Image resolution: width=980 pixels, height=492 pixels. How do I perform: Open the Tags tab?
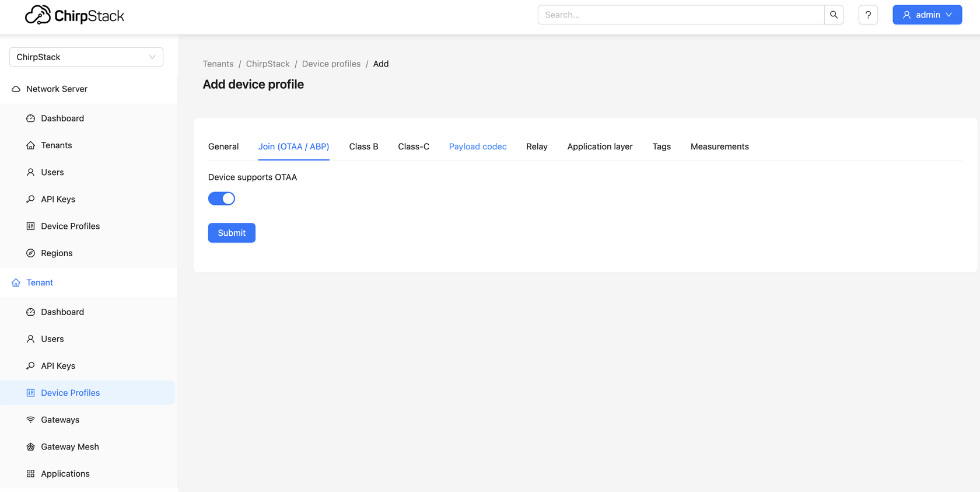pyautogui.click(x=661, y=146)
